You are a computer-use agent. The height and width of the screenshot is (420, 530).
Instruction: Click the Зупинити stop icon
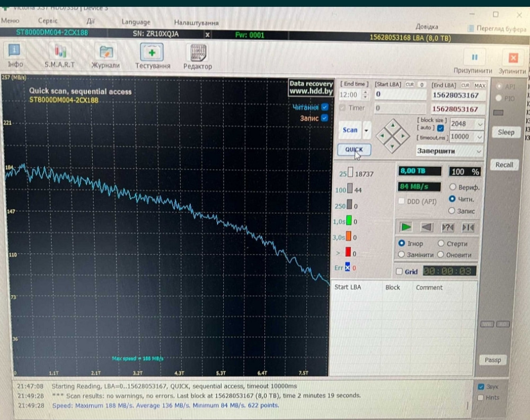tap(513, 58)
